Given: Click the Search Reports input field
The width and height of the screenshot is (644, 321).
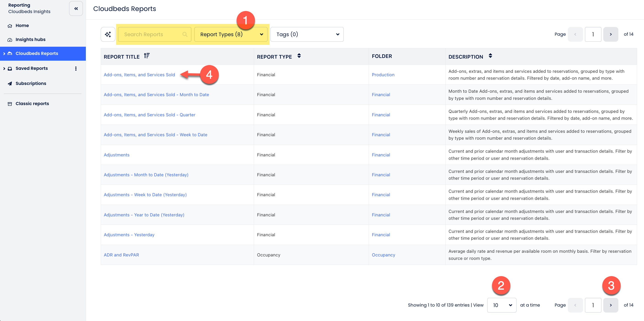Looking at the screenshot, I should (x=151, y=34).
